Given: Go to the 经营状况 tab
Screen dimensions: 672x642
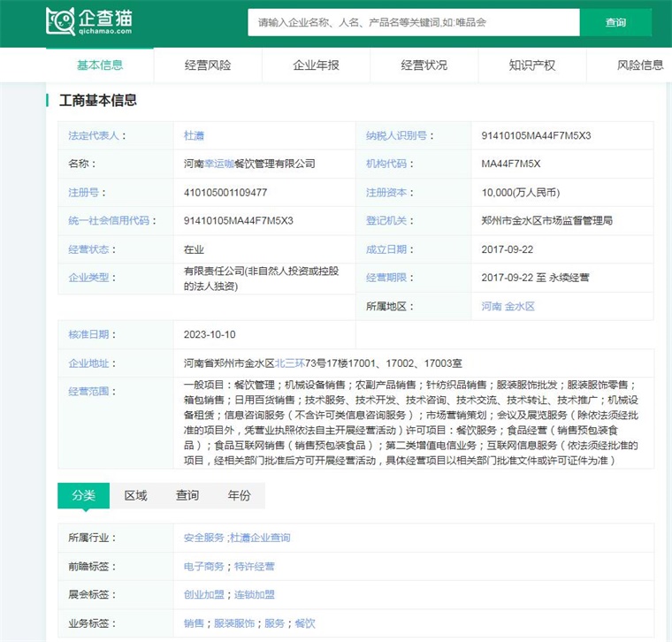Looking at the screenshot, I should (x=424, y=65).
